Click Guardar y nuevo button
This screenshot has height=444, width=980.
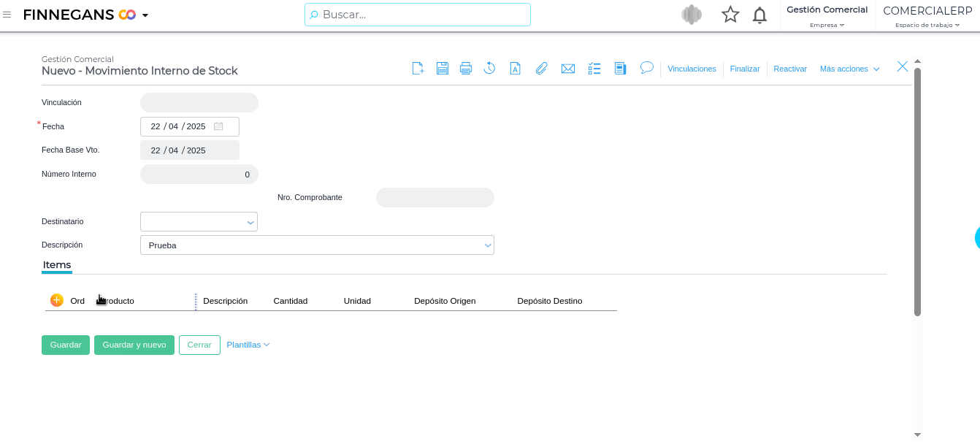[134, 345]
